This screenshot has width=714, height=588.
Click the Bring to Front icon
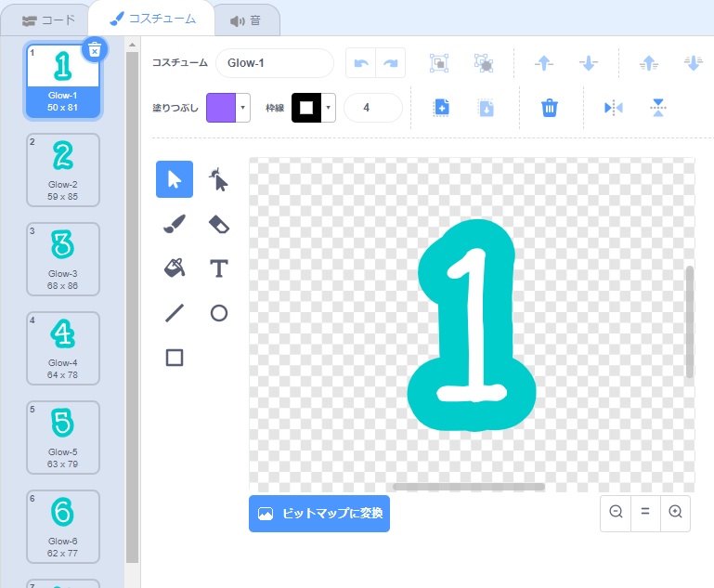point(649,63)
